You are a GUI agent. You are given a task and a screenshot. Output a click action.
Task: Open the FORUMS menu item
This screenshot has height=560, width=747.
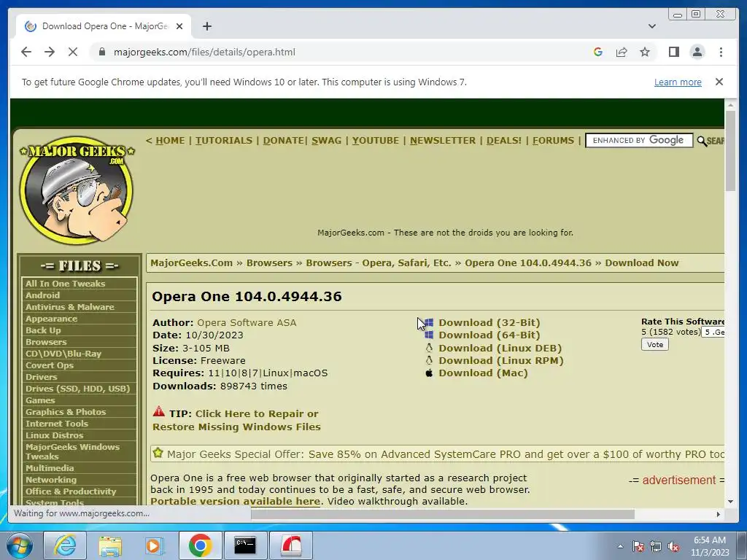tap(553, 141)
